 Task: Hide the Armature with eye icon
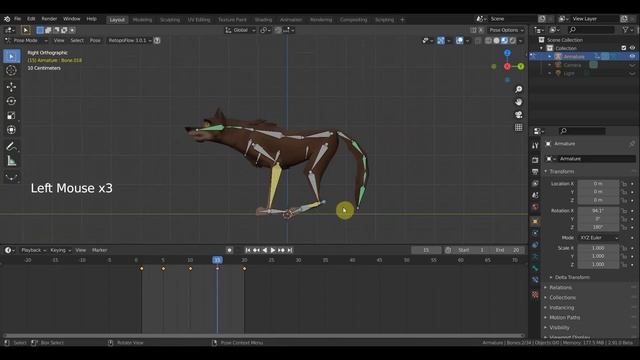click(632, 56)
